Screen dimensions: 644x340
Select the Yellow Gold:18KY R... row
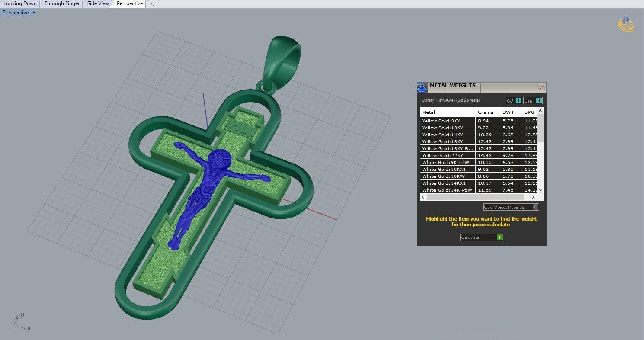478,148
